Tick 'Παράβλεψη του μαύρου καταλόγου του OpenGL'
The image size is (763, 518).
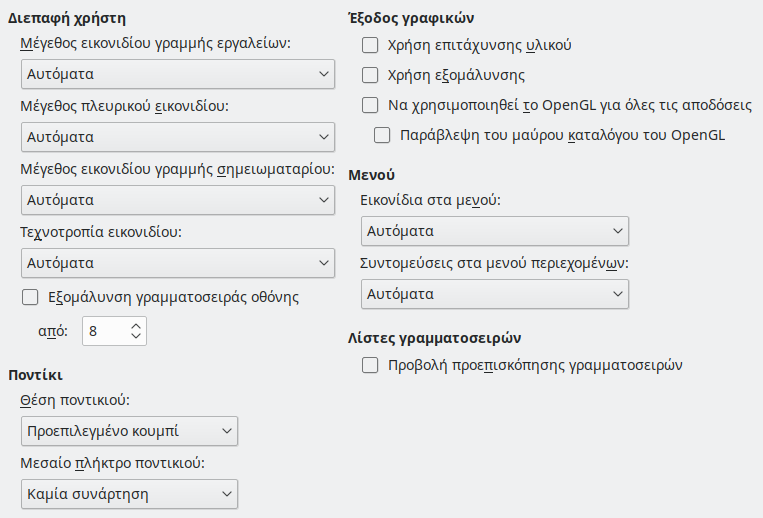(382, 134)
